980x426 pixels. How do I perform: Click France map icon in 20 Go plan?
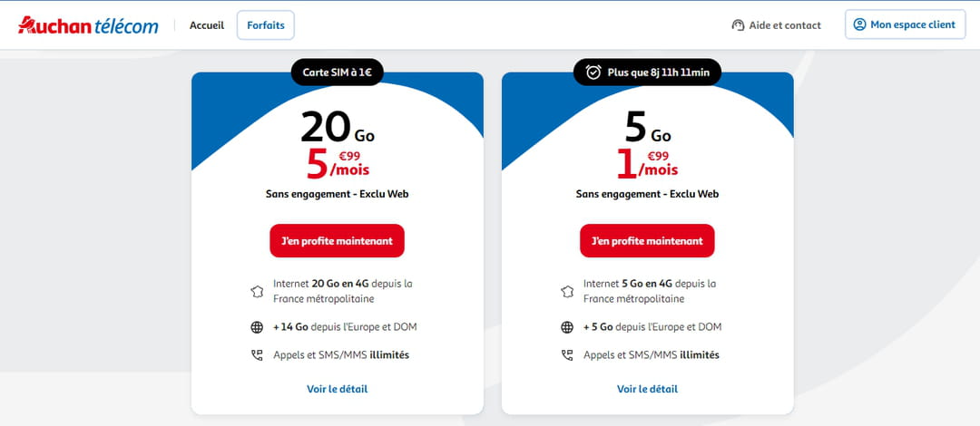(x=257, y=292)
